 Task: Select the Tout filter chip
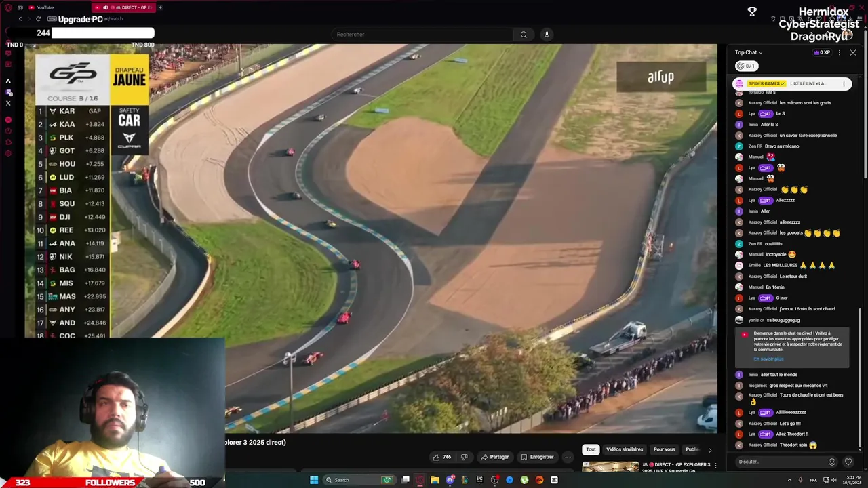591,449
